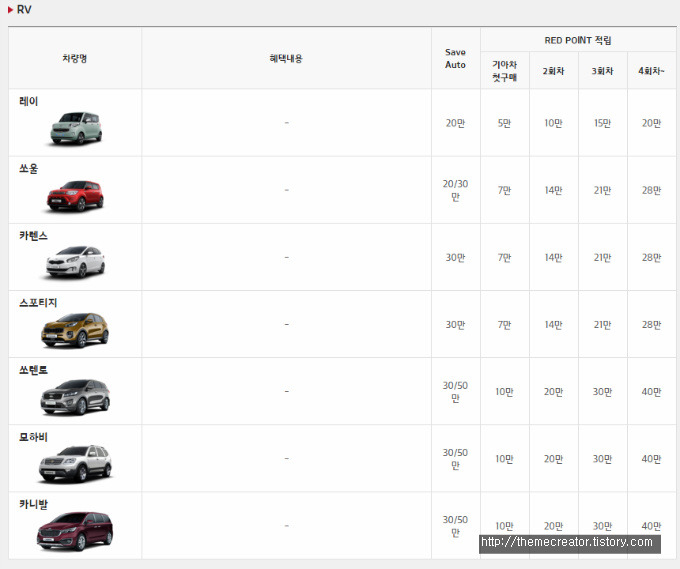
Task: Click 스포티지 2회차 value 14만
Action: click(553, 324)
